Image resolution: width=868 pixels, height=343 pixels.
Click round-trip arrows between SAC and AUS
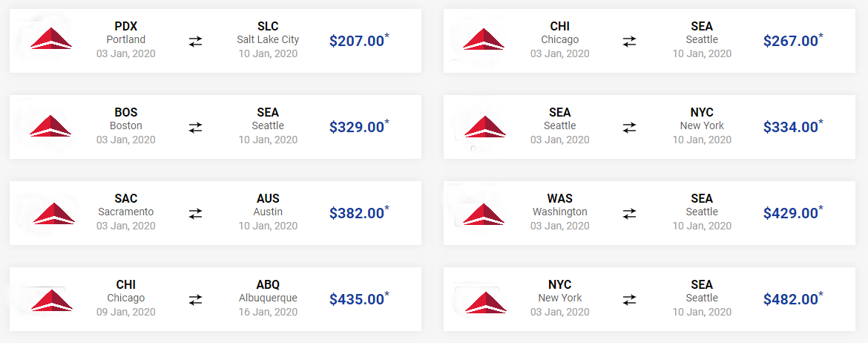195,213
